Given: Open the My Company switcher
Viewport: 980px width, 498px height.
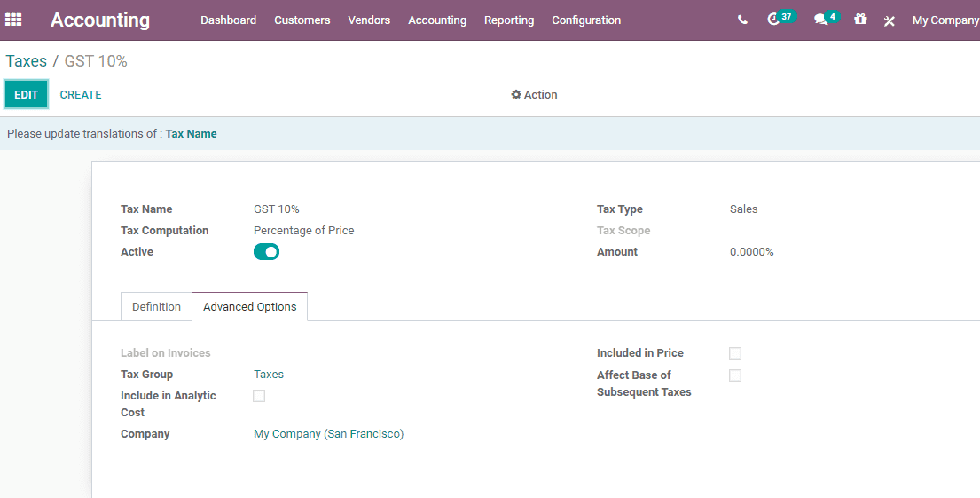Looking at the screenshot, I should click(x=945, y=20).
